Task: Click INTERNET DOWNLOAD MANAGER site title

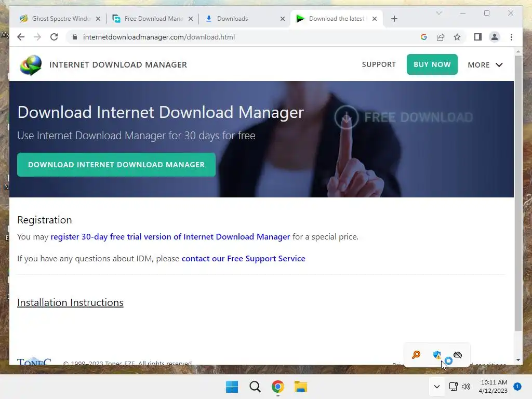Action: point(118,65)
